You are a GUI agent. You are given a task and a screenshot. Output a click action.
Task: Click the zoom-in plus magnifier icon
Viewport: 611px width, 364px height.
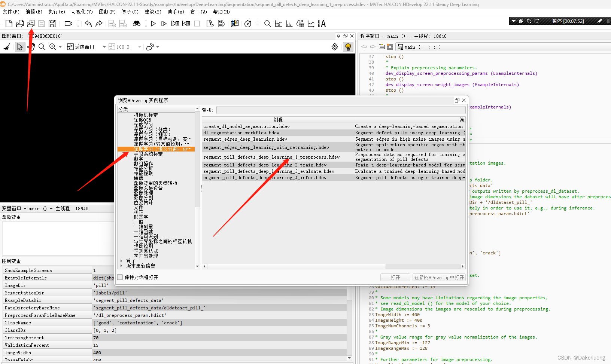(x=53, y=47)
